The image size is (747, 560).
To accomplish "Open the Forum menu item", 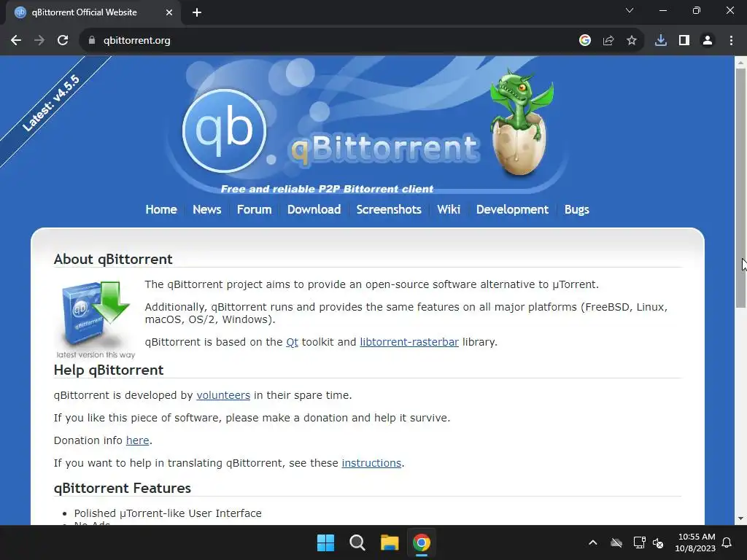I will 254,209.
